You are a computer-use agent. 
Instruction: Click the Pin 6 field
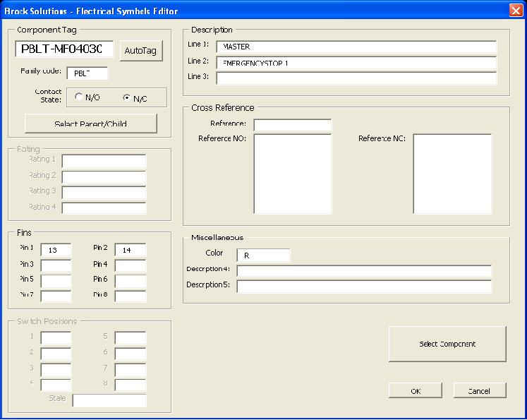131,281
